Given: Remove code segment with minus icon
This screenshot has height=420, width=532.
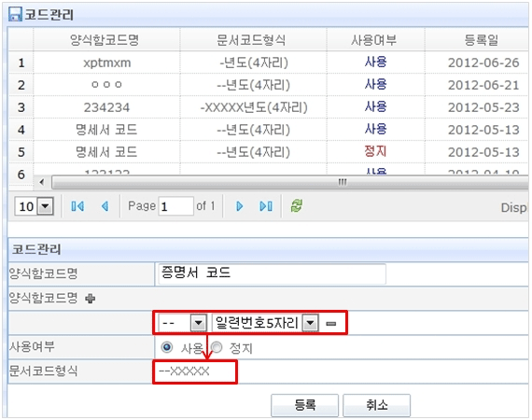Looking at the screenshot, I should [x=330, y=324].
